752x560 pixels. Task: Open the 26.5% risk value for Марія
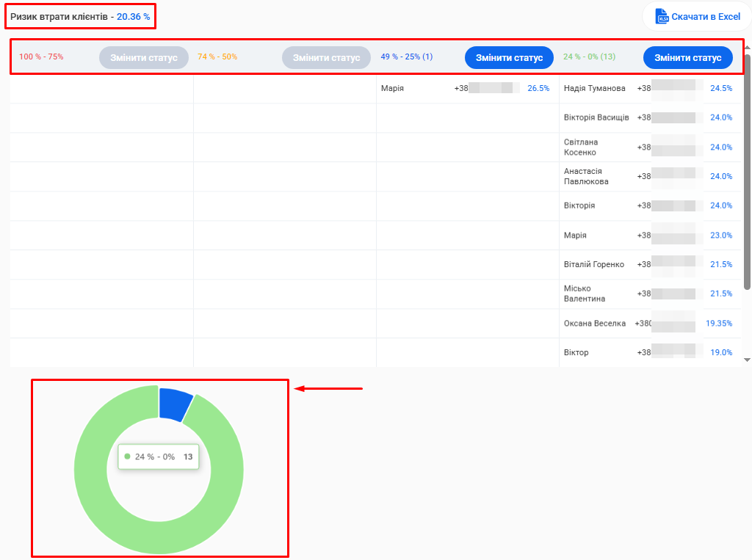(538, 89)
